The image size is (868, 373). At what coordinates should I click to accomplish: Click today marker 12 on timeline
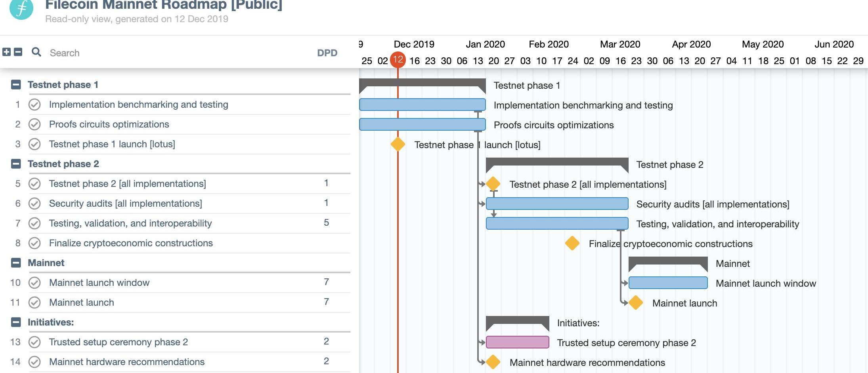398,60
